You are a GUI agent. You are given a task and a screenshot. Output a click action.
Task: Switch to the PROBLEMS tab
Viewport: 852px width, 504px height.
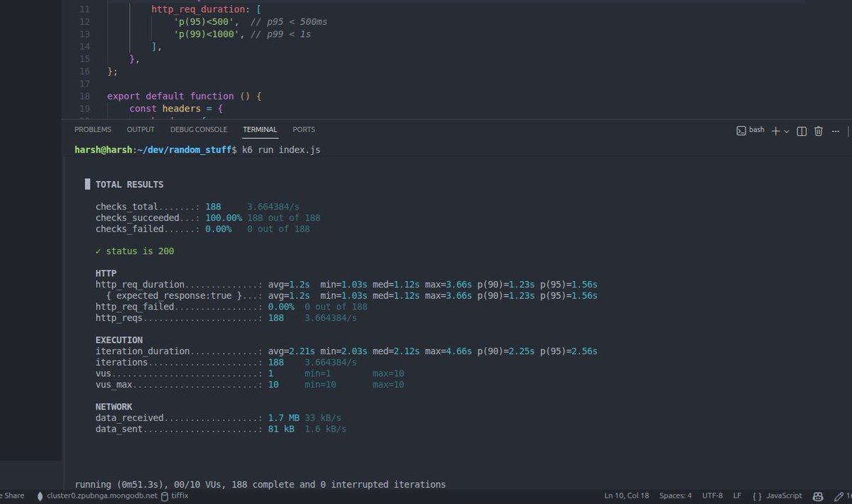click(93, 130)
